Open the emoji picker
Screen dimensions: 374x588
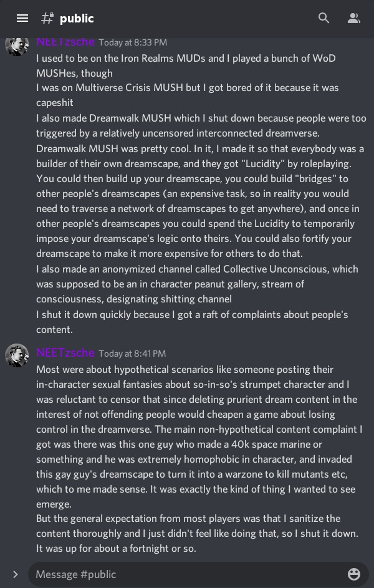(x=354, y=574)
